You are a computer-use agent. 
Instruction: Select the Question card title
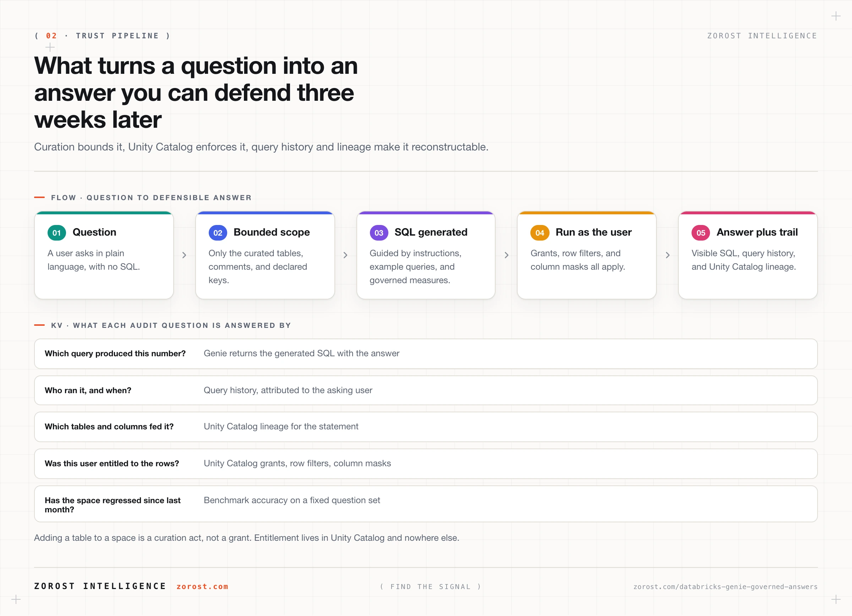click(x=94, y=232)
